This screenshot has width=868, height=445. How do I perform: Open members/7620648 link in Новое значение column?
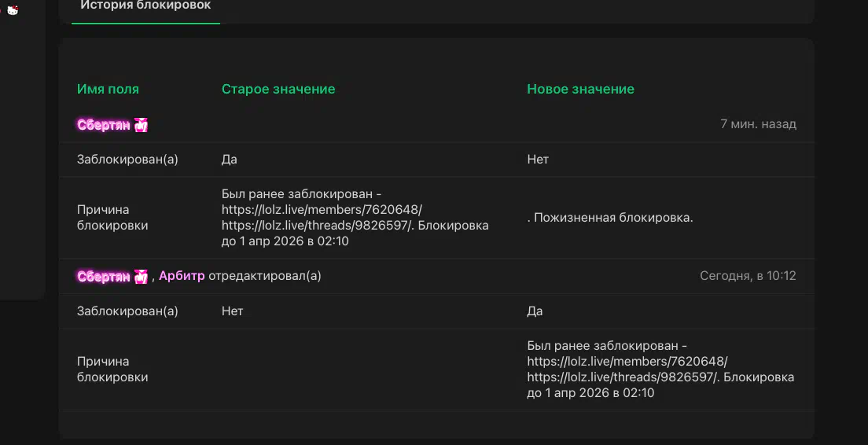point(627,362)
